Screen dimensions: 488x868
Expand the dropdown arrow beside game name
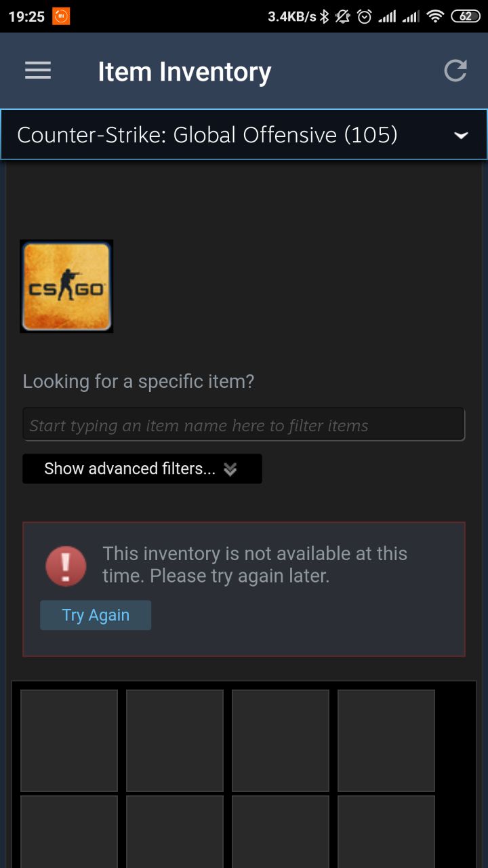click(461, 136)
